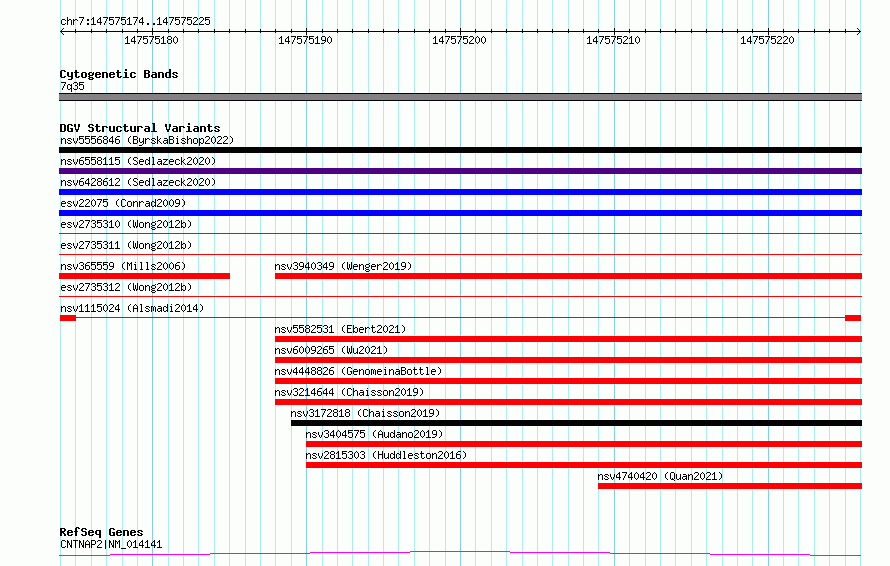Select the nsv1115024 (Alsmadi2014) label
This screenshot has width=890, height=566.
[132, 308]
